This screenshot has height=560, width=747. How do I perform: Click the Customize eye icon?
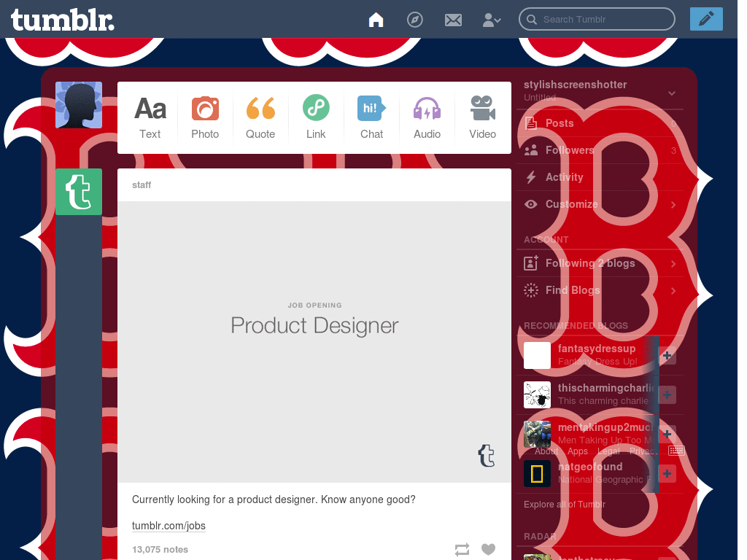click(531, 204)
